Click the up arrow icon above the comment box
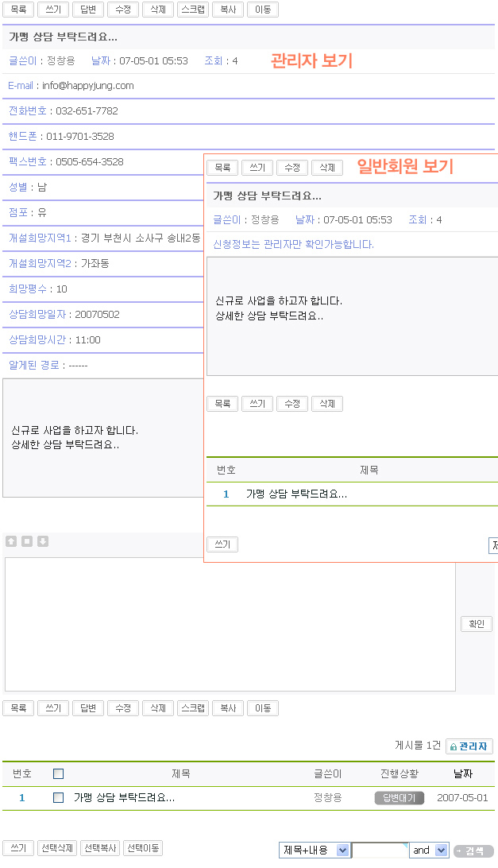The image size is (498, 868). [11, 541]
